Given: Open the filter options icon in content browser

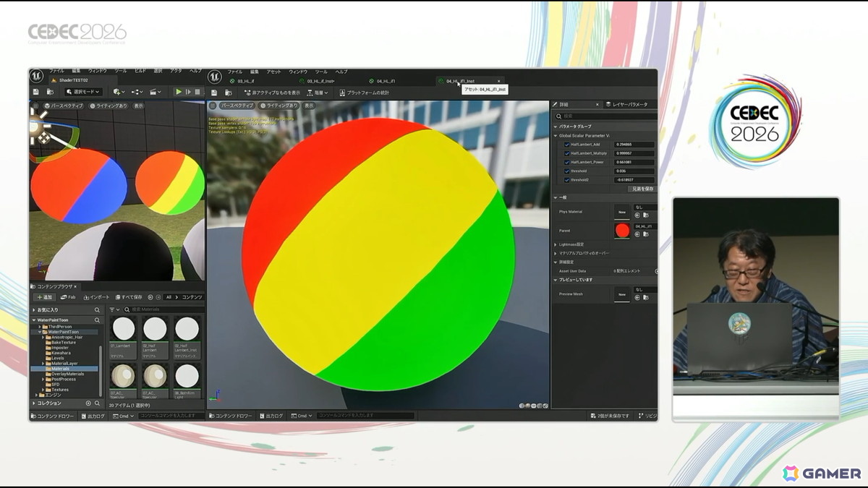Looking at the screenshot, I should click(x=114, y=309).
